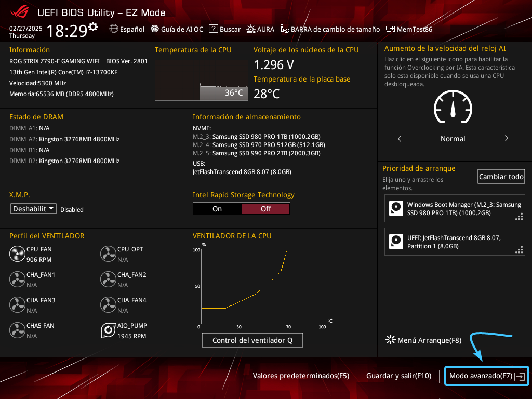The width and height of the screenshot is (532, 399).
Task: Click right arrow of AI overclock mode
Action: pyautogui.click(x=506, y=138)
